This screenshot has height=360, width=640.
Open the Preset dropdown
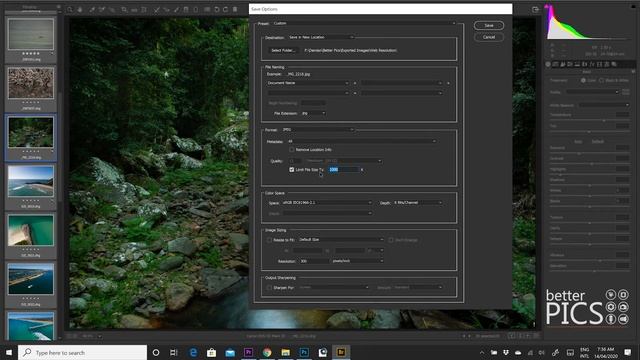(x=364, y=23)
